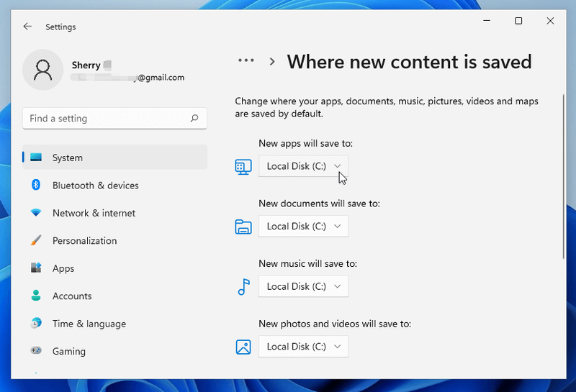Click the user profile avatar picture

pyautogui.click(x=43, y=70)
